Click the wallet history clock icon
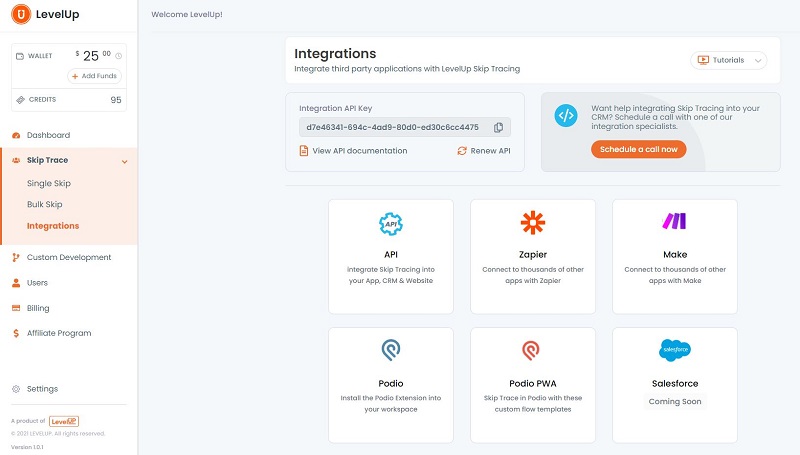Image resolution: width=800 pixels, height=455 pixels. coord(118,56)
